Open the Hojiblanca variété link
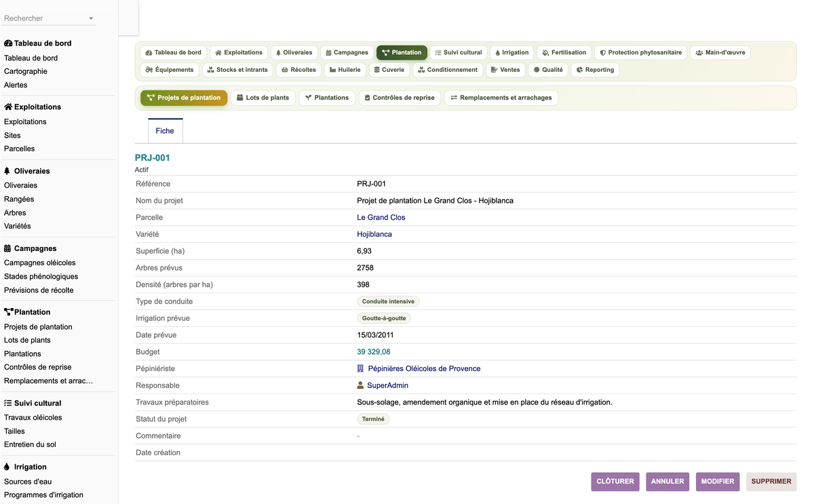This screenshot has width=814, height=504. (x=374, y=234)
